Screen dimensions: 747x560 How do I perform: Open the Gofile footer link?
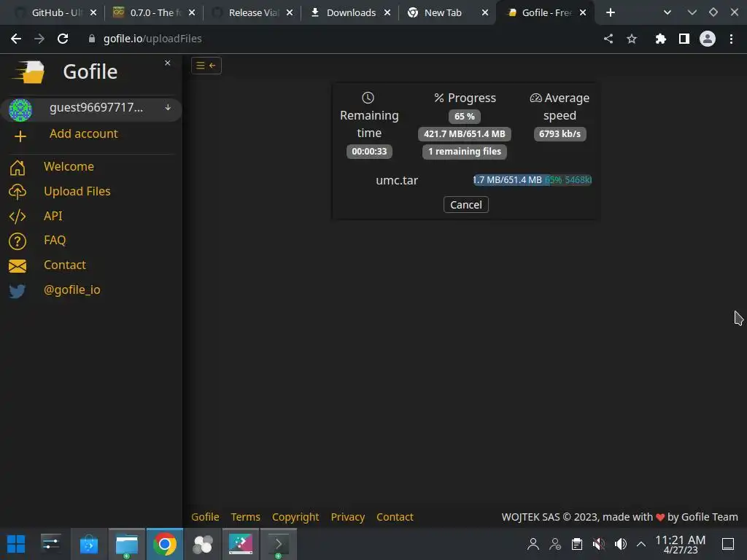[205, 517]
